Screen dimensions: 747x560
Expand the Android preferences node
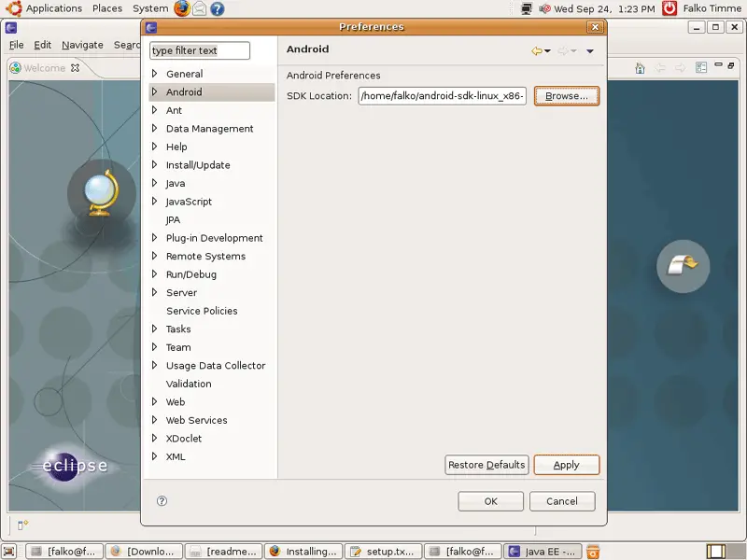coord(154,91)
